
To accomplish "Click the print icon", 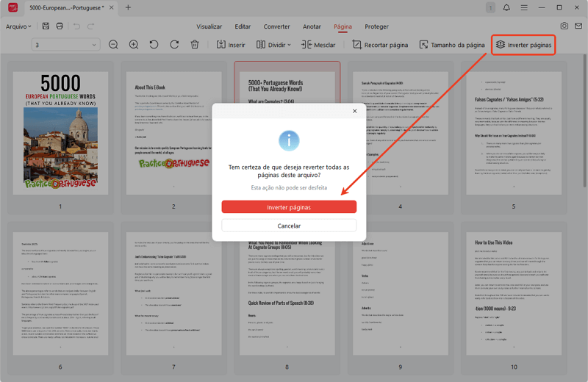I will (60, 26).
